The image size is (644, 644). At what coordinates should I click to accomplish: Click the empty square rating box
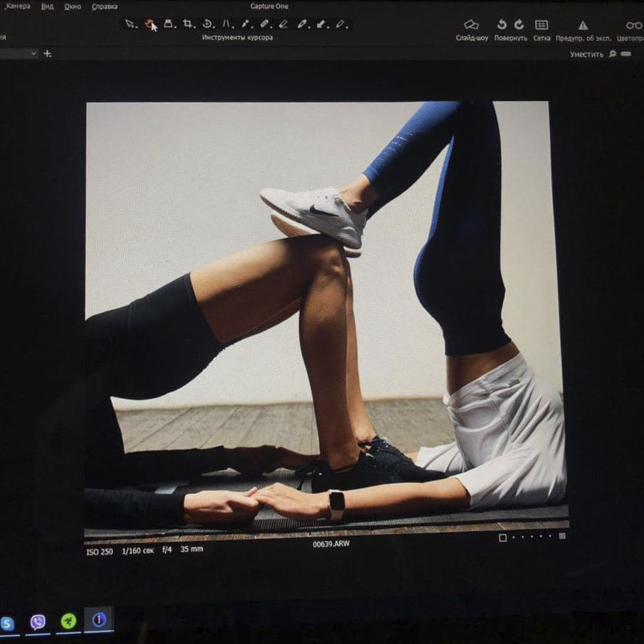pyautogui.click(x=502, y=537)
